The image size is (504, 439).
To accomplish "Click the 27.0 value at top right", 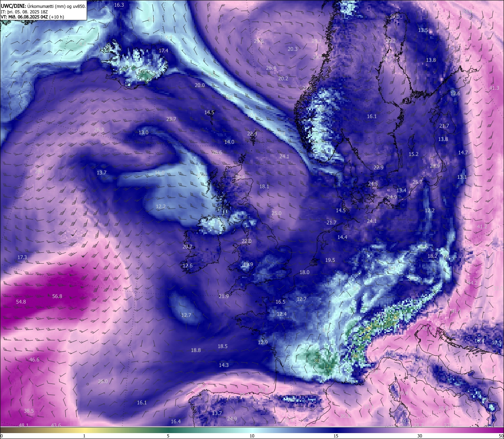I will point(395,17).
